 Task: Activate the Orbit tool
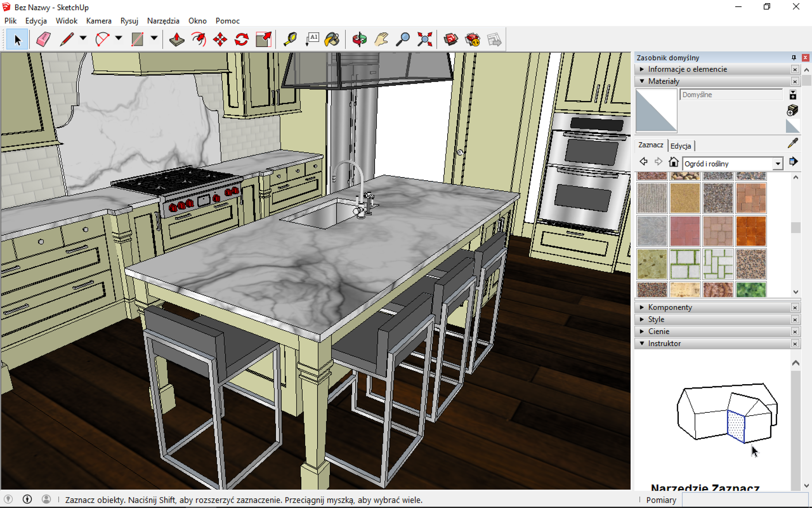click(359, 39)
